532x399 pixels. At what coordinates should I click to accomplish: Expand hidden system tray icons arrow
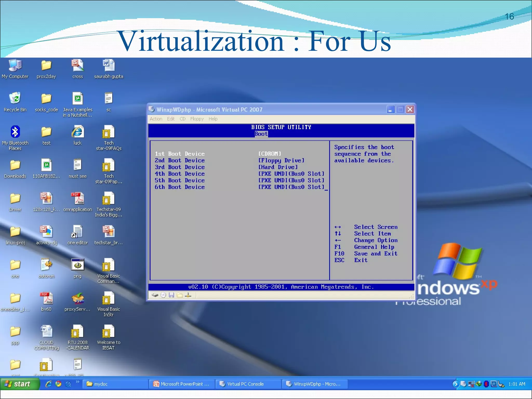coord(455,384)
